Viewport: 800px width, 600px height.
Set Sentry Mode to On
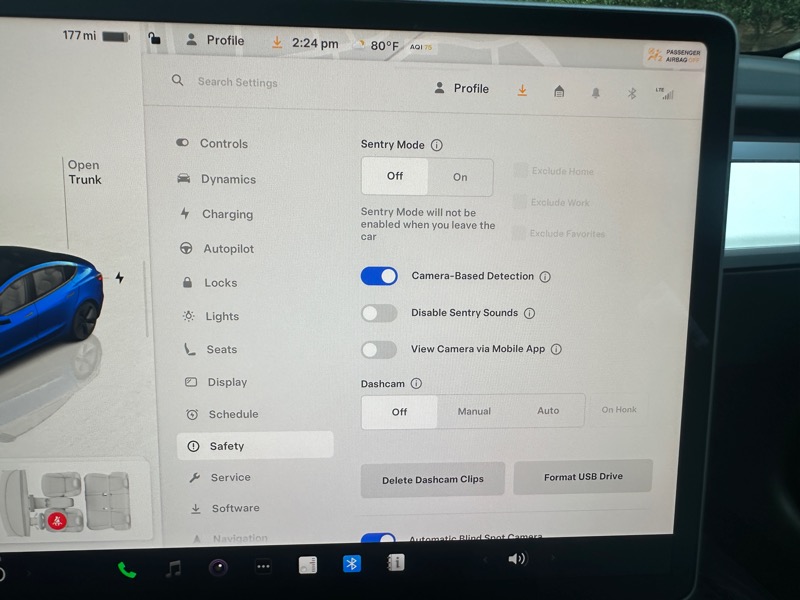click(x=460, y=177)
